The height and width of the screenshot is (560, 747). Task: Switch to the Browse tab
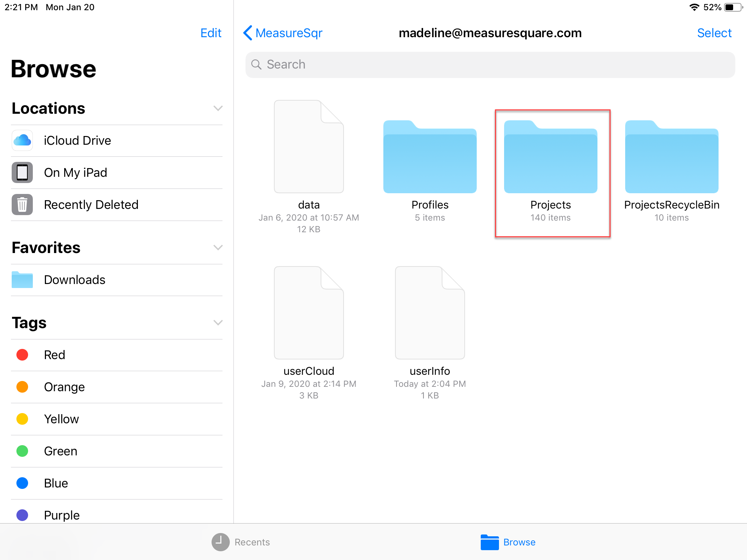(508, 542)
